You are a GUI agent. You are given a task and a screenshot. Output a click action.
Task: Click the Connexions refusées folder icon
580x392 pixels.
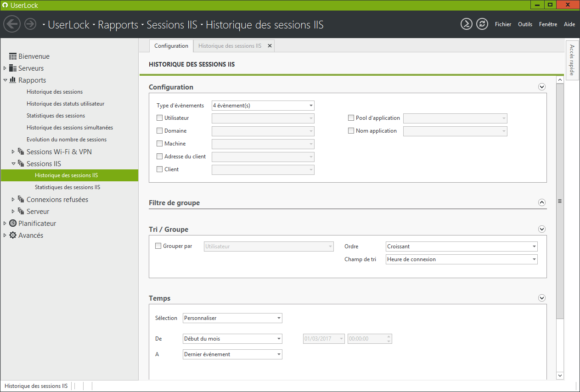21,200
